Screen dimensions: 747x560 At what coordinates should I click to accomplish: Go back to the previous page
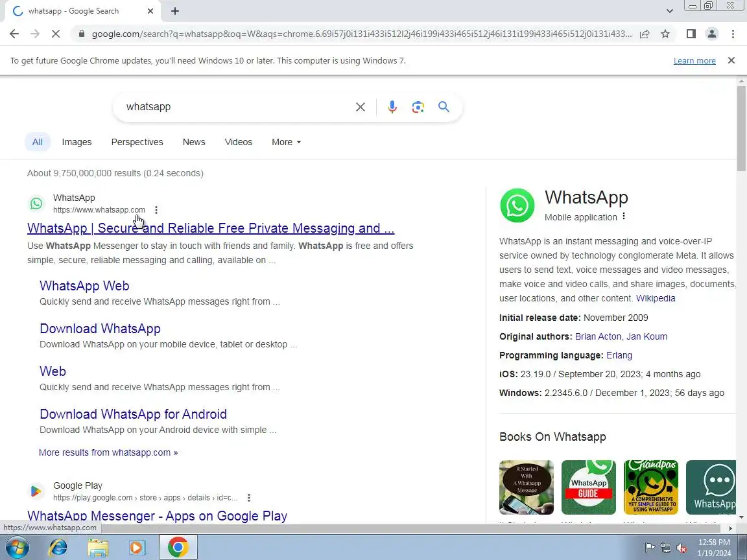point(14,34)
